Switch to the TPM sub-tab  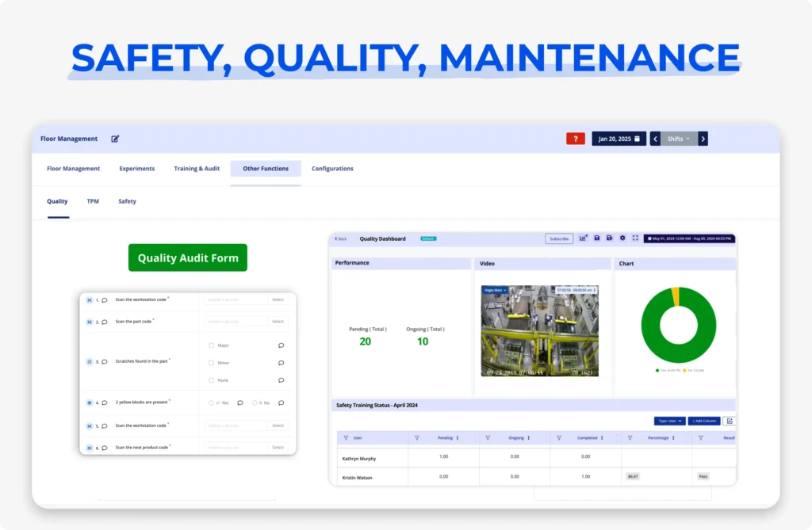click(93, 200)
